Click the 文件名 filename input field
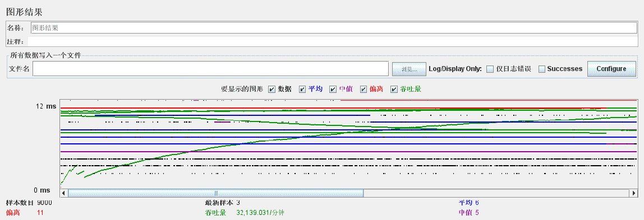644x220 pixels. tap(211, 69)
